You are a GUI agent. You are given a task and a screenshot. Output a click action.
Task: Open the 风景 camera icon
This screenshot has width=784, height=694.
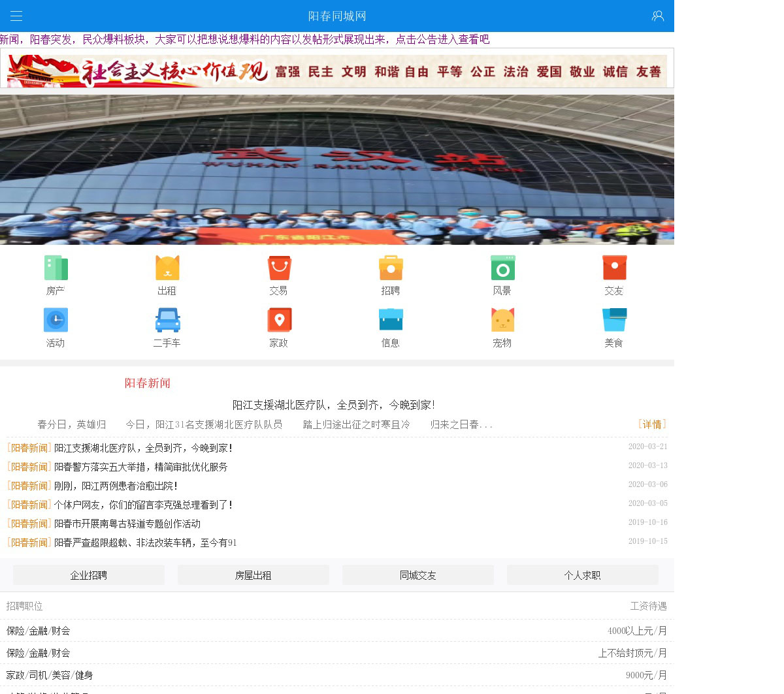(502, 268)
